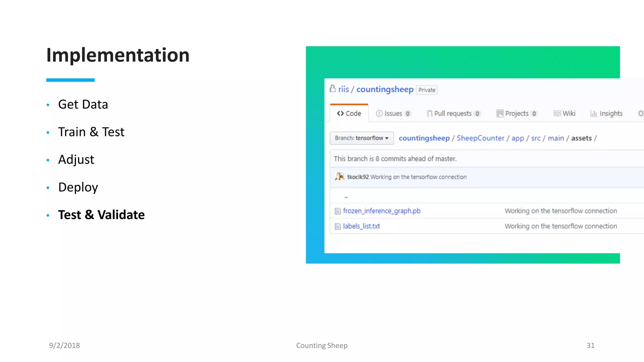
Task: Go to src folder in breadcrumb
Action: (536, 138)
